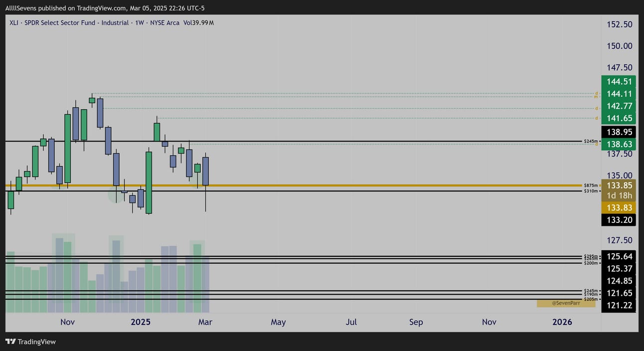
Task: Select the green 141.65 price label
Action: [x=619, y=118]
